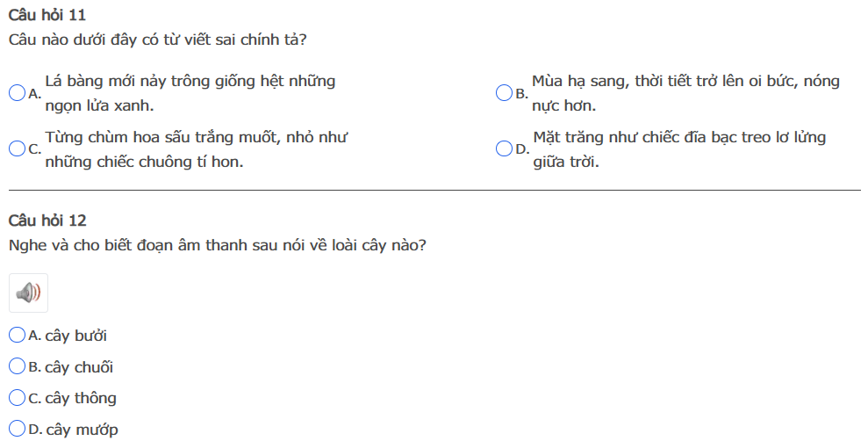
Task: Click the "cây thông" answer label text
Action: (x=81, y=399)
